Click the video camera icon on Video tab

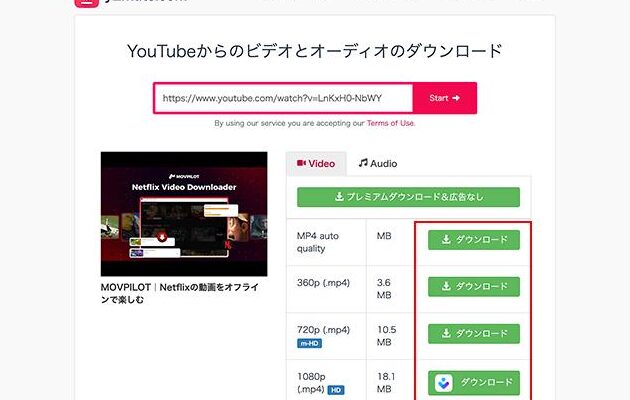301,163
